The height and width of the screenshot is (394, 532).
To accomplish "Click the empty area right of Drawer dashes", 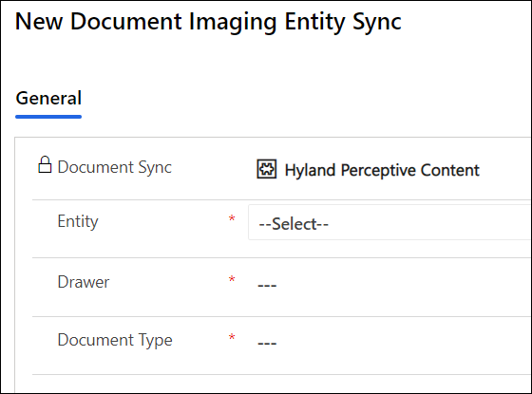I will (x=404, y=285).
